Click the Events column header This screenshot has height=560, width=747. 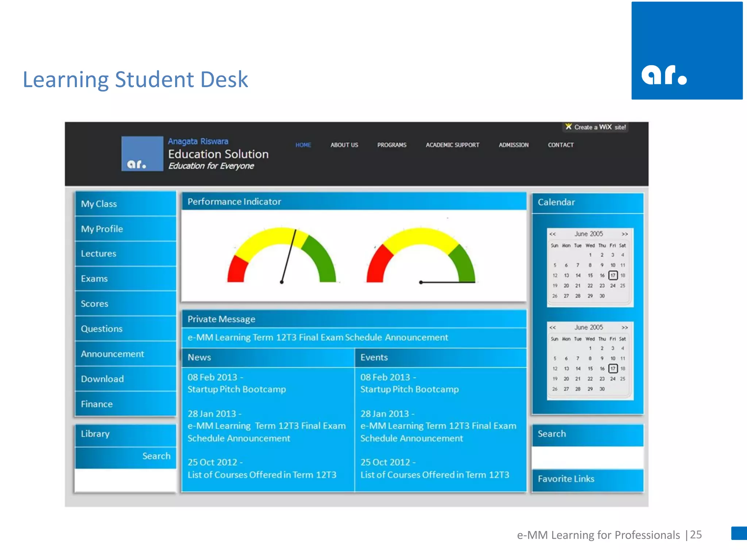tap(441, 357)
